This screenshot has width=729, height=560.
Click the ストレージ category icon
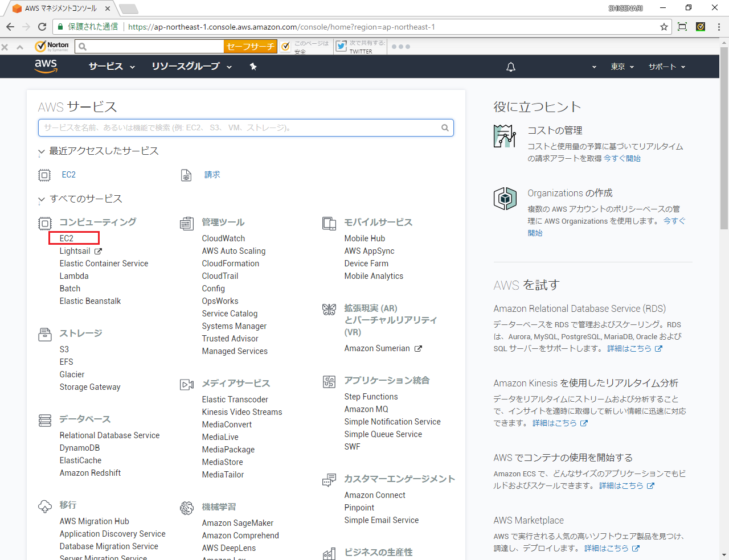click(x=44, y=334)
